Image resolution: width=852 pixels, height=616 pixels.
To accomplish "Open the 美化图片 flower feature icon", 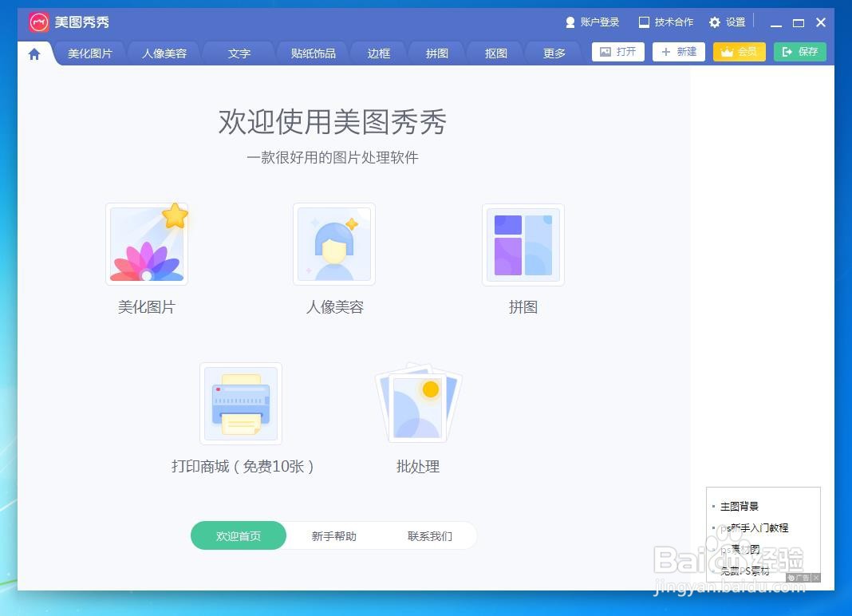I will tap(147, 244).
